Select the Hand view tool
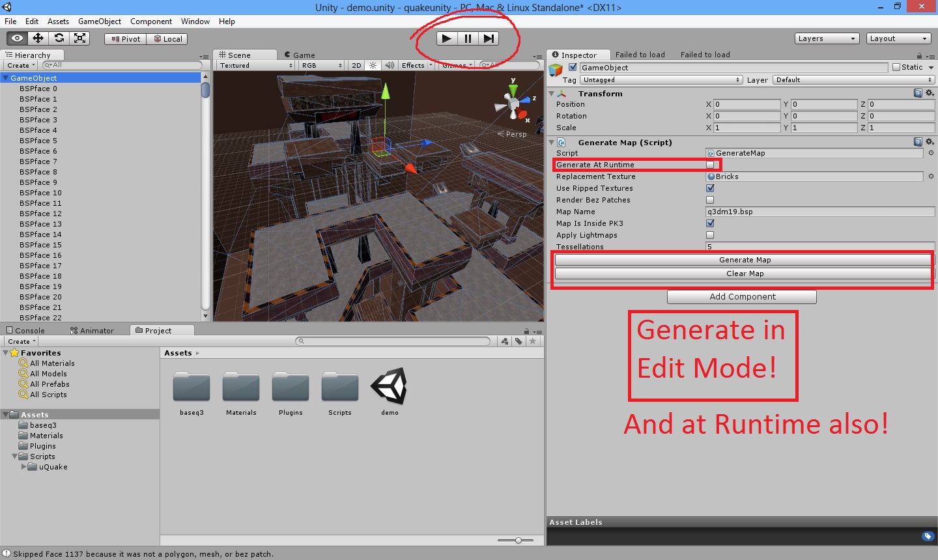The height and width of the screenshot is (560, 938). [x=18, y=38]
